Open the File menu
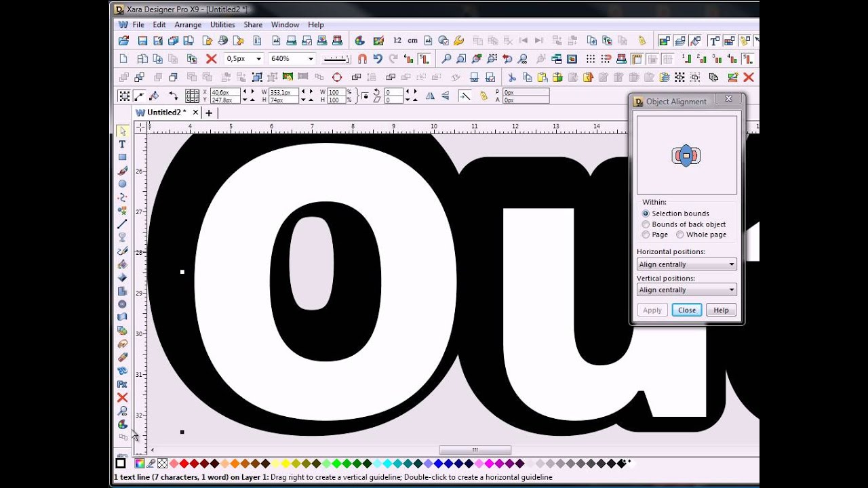This screenshot has width=868, height=488. tap(138, 24)
